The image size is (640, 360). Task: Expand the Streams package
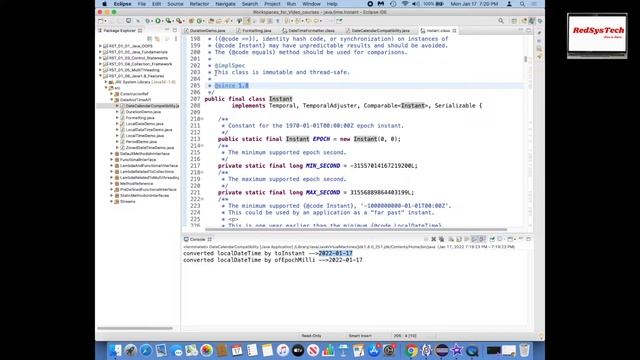(x=111, y=201)
